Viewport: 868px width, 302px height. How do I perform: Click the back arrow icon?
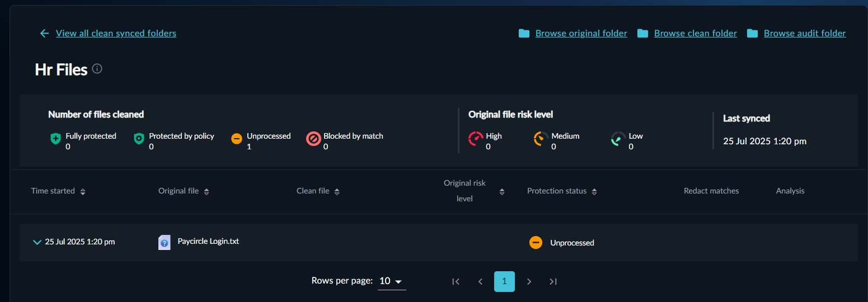44,34
